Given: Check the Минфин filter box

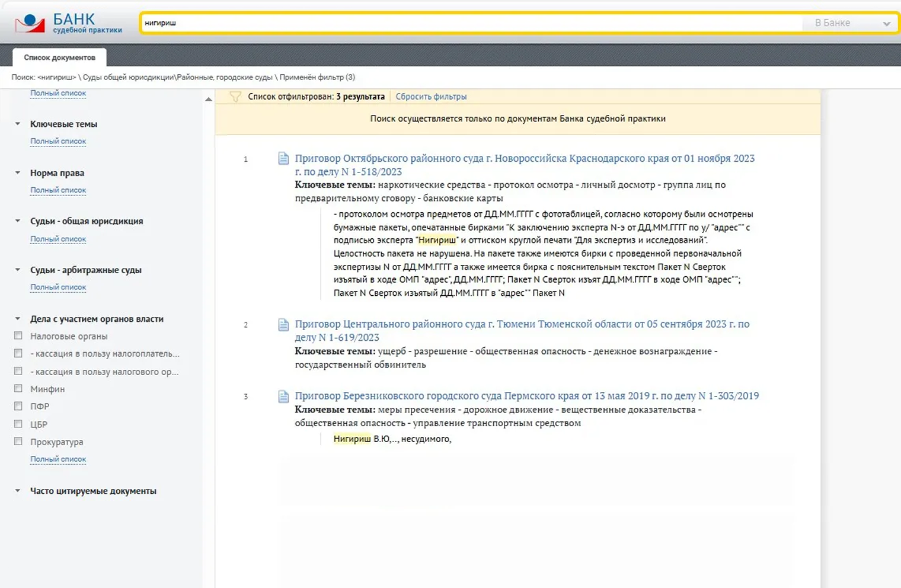Looking at the screenshot, I should (18, 389).
